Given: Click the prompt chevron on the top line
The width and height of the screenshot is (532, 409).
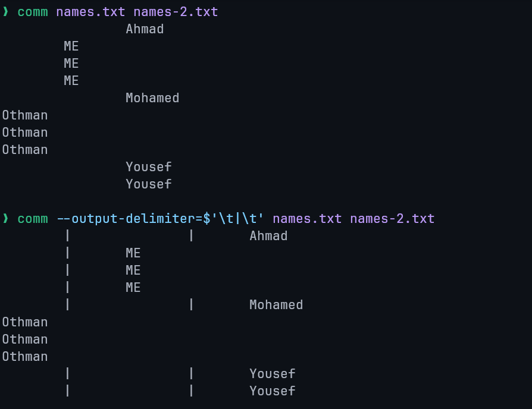Looking at the screenshot, I should pyautogui.click(x=6, y=12).
